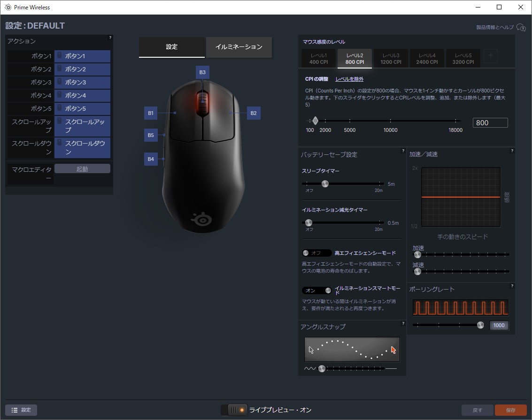The height and width of the screenshot is (420, 532).
Task: Click the 保存 save button
Action: [510, 410]
